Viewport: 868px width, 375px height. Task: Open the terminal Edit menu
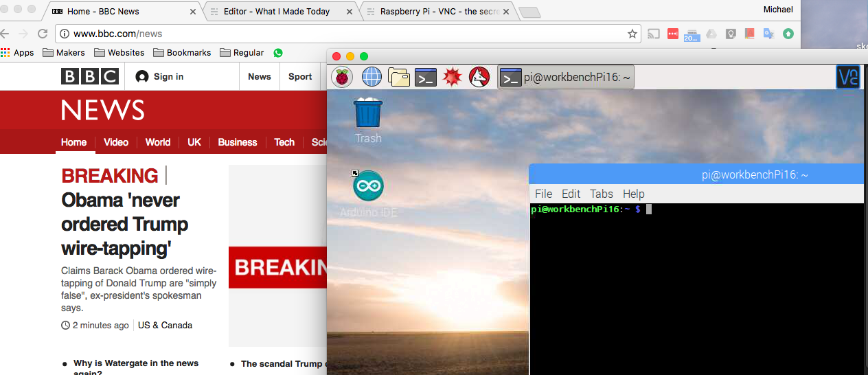571,194
